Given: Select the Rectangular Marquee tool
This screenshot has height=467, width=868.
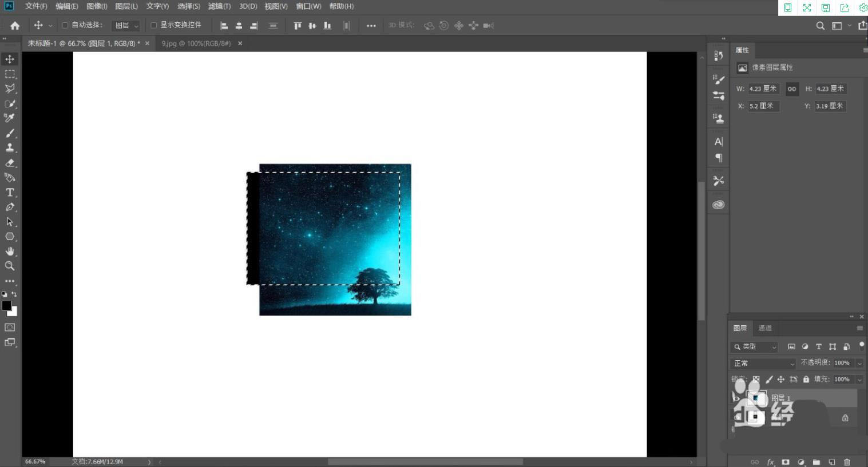Looking at the screenshot, I should pyautogui.click(x=10, y=74).
